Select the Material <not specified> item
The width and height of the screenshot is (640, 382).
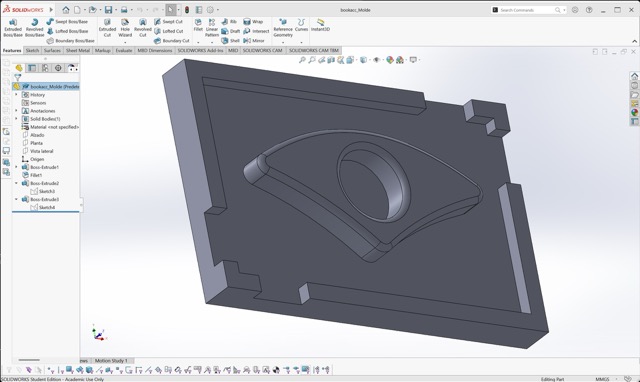pos(50,127)
